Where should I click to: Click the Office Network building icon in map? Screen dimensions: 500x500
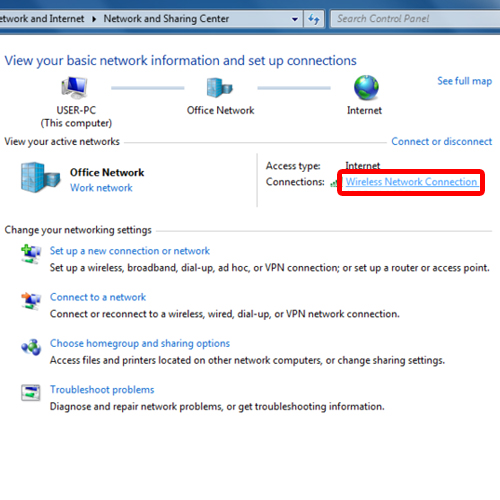pyautogui.click(x=219, y=87)
